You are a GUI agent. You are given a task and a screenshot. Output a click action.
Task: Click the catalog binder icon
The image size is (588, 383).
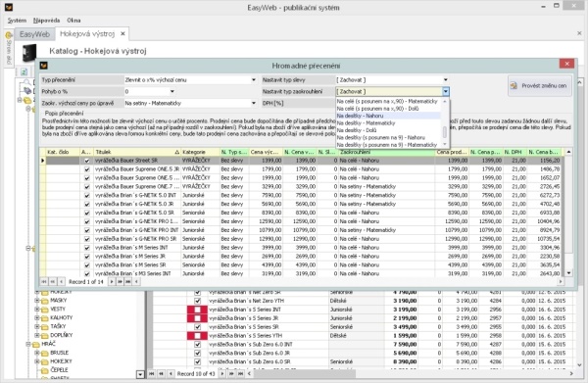28,53
